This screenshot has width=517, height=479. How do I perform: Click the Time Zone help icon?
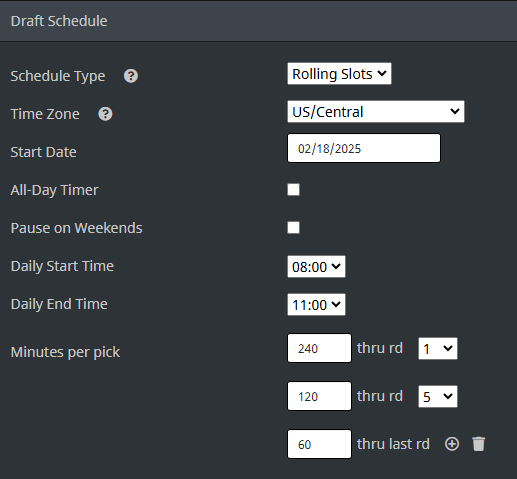pyautogui.click(x=105, y=114)
